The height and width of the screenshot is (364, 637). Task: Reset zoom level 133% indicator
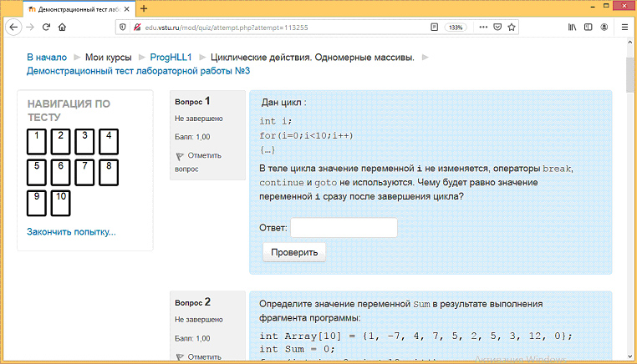(456, 27)
